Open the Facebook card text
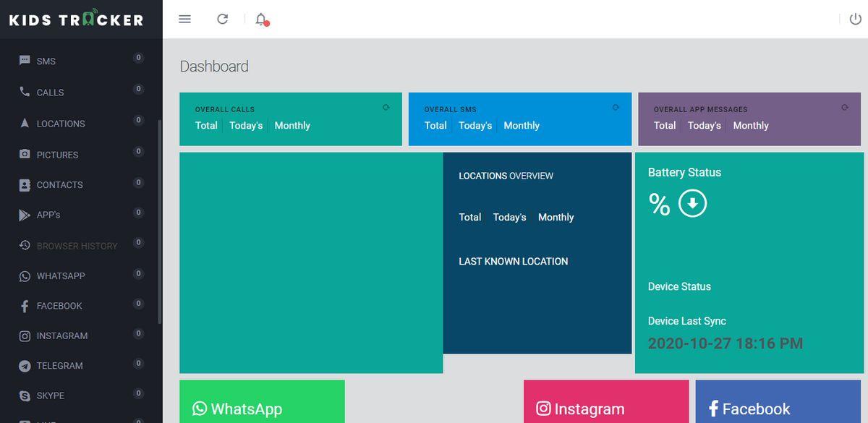The height and width of the screenshot is (423, 868). pos(757,409)
